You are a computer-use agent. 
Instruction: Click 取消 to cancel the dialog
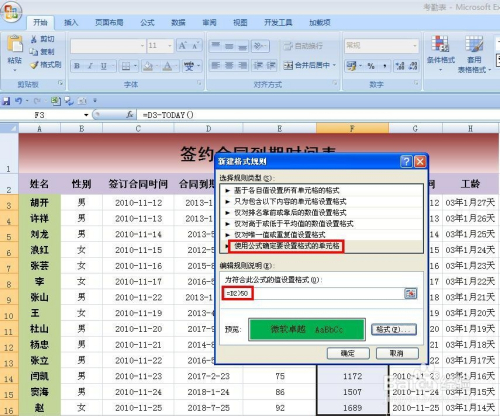coord(397,353)
